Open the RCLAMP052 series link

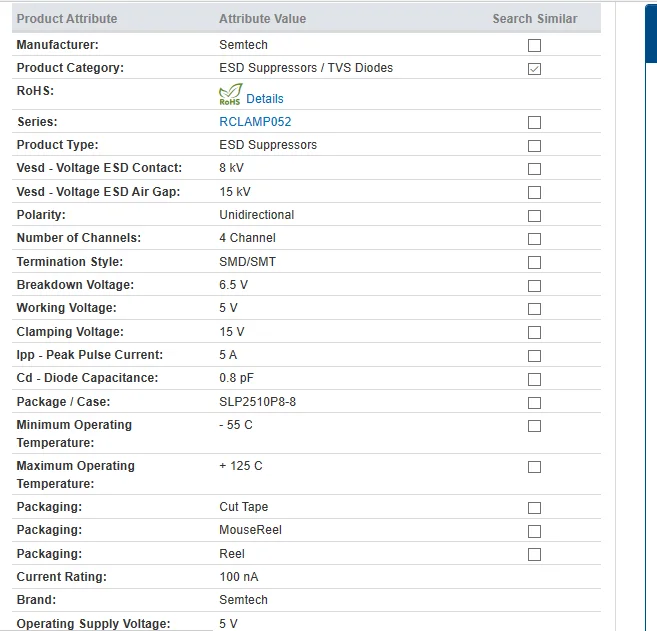255,122
